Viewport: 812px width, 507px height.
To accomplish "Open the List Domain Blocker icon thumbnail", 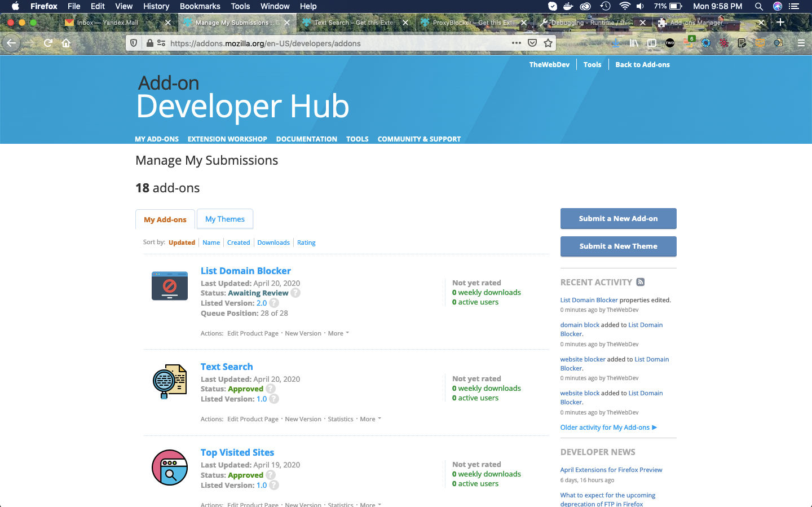I will 170,286.
